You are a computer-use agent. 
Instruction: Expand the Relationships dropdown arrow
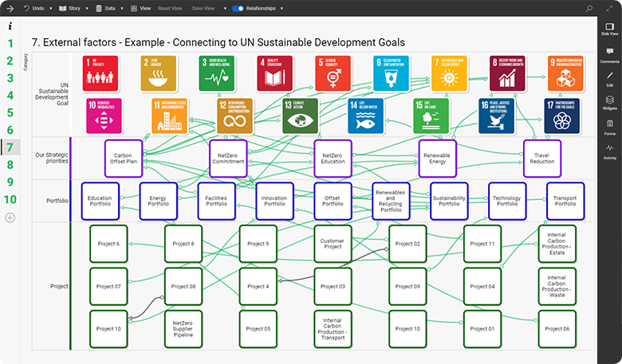pos(281,8)
